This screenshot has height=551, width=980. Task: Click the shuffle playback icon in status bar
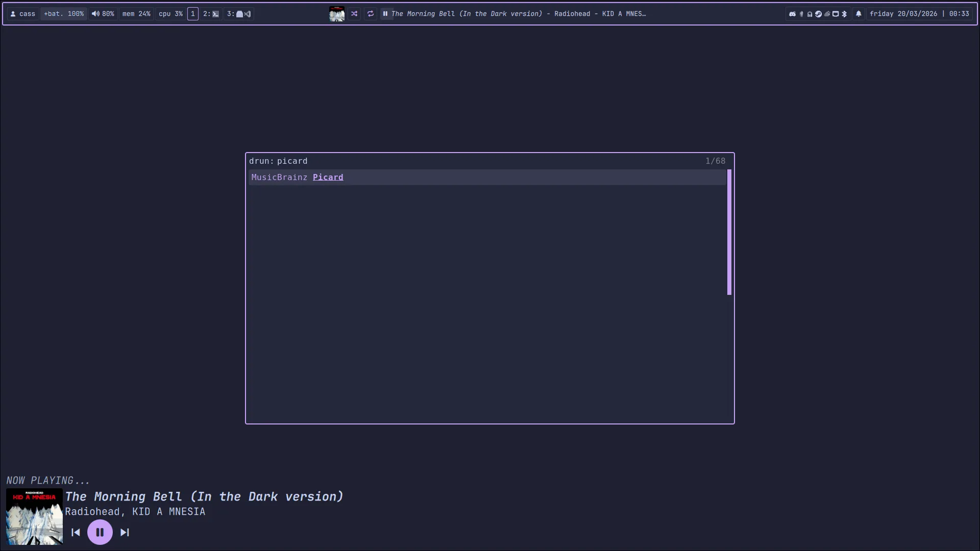[354, 14]
